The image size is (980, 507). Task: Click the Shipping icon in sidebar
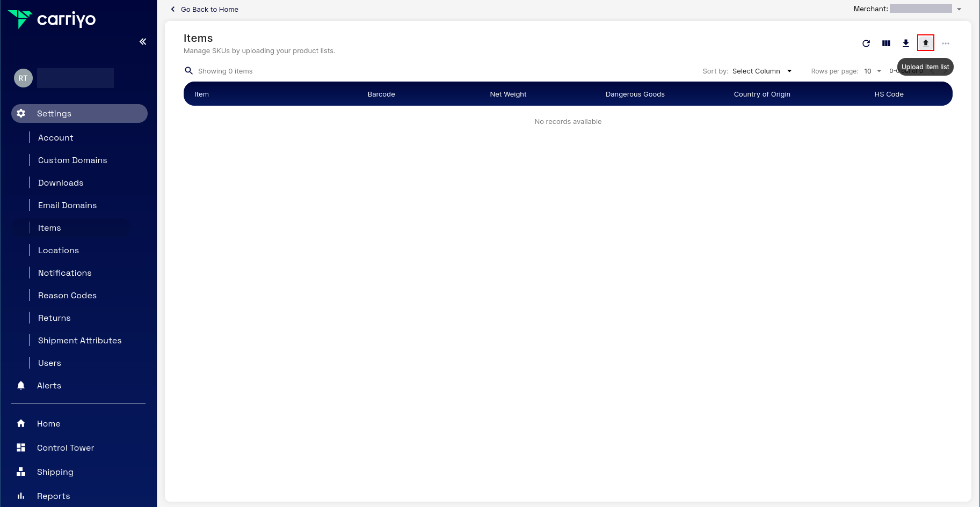21,472
